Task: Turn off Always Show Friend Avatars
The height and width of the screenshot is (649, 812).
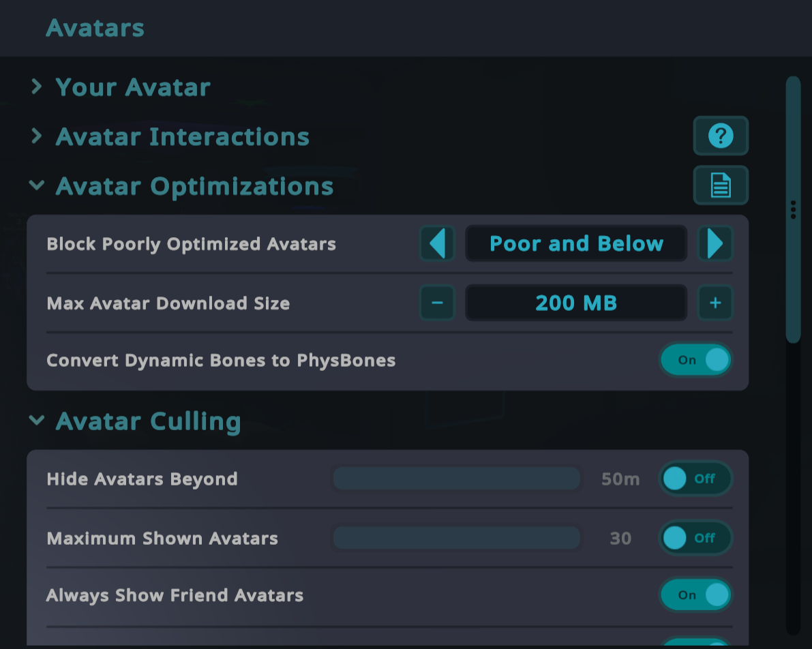Action: point(695,594)
